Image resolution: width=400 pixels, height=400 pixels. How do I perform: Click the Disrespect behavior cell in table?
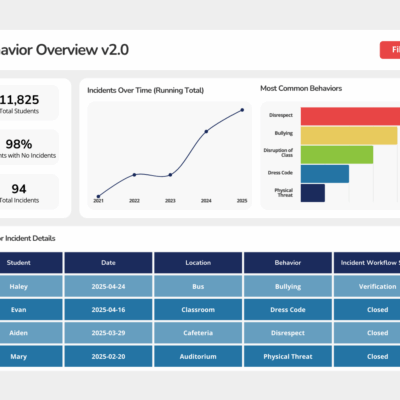(x=288, y=333)
